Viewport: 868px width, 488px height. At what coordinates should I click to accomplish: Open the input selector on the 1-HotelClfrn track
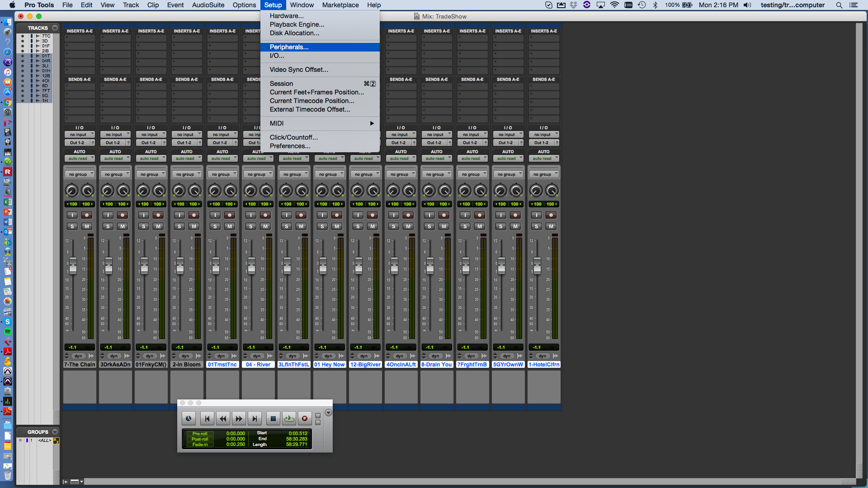click(544, 135)
